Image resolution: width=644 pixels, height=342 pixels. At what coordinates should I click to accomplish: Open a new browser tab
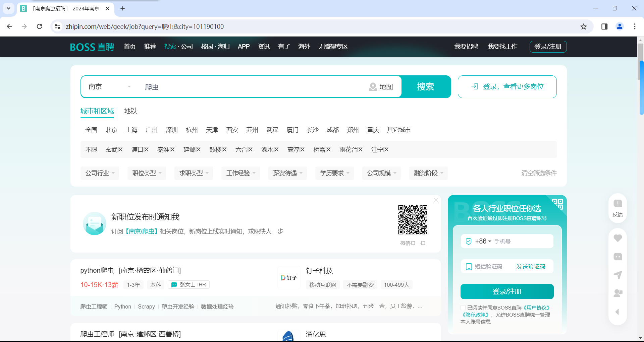(122, 8)
